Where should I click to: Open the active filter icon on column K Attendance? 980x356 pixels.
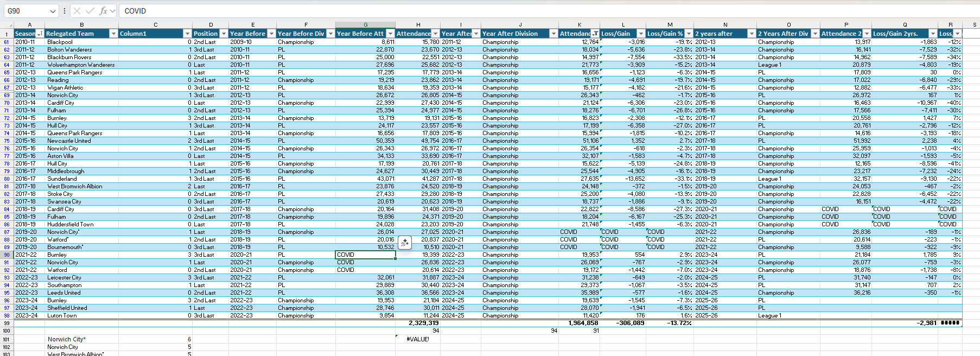595,34
